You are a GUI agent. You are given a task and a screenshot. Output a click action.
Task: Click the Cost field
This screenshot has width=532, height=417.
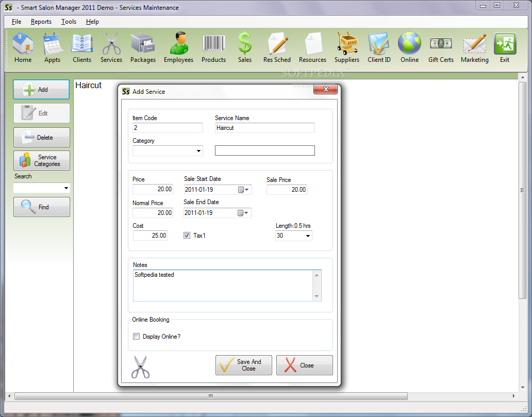point(150,236)
